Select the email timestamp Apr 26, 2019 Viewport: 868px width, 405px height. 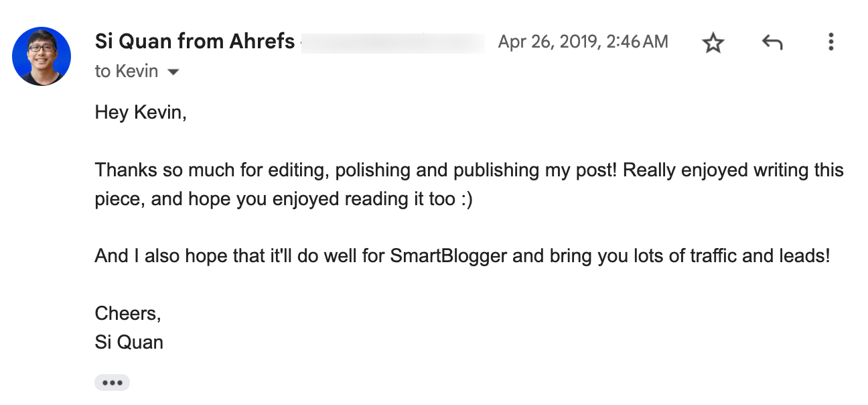[x=581, y=42]
